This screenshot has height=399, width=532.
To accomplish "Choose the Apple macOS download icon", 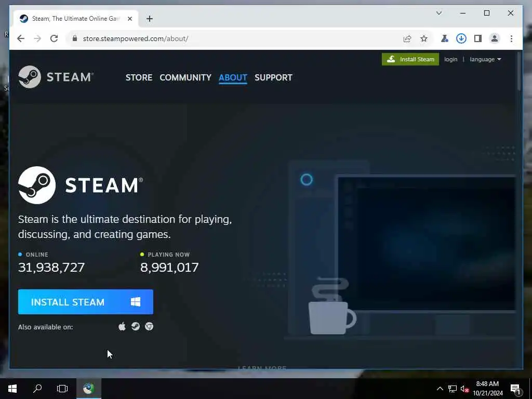I will coord(122,326).
